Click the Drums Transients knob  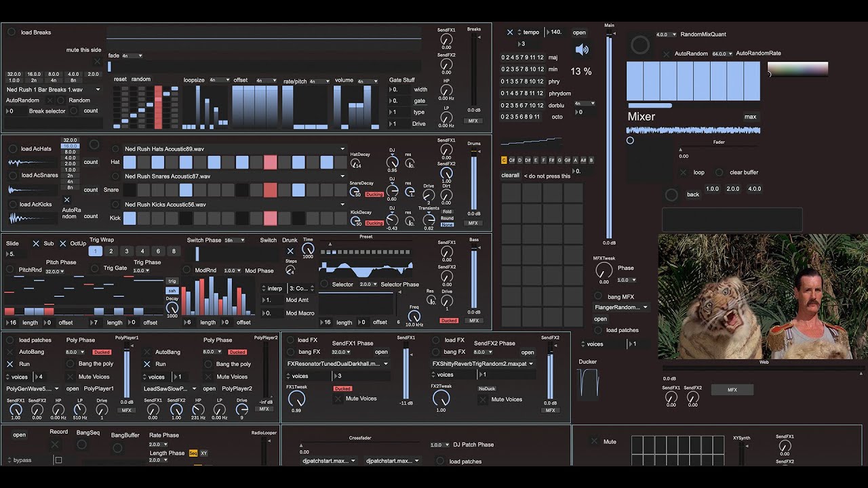[429, 220]
